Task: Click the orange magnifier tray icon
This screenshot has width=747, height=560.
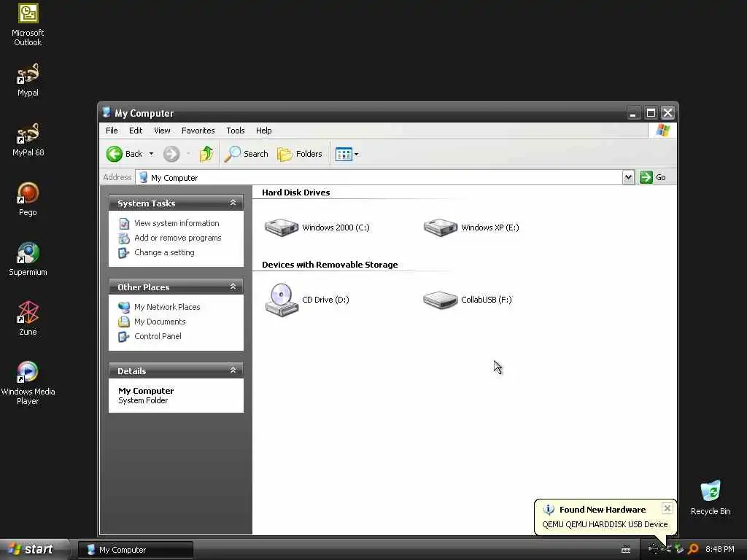Action: click(693, 549)
